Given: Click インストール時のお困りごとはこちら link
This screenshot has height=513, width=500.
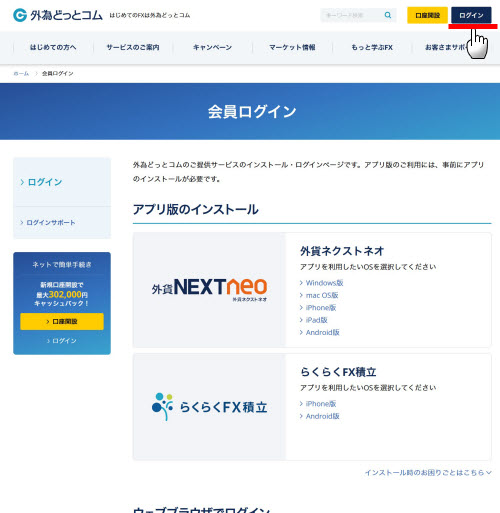Looking at the screenshot, I should [428, 473].
